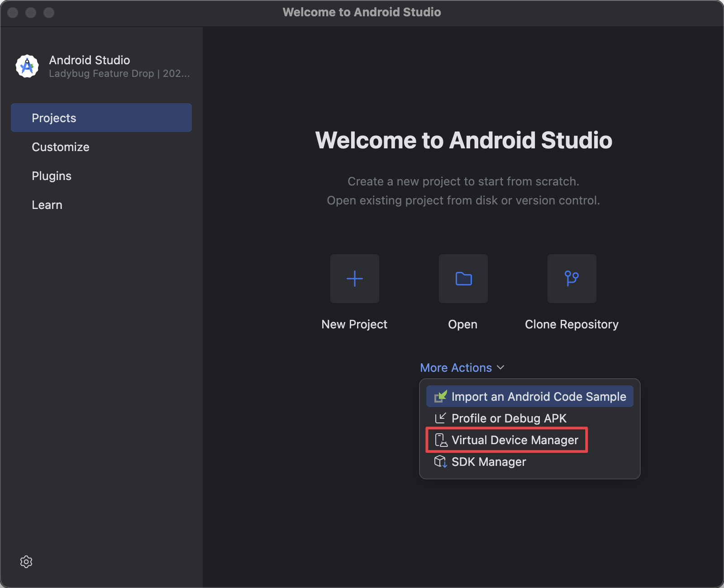Open the Plugins section
Screen dimensions: 724x588
pyautogui.click(x=52, y=175)
